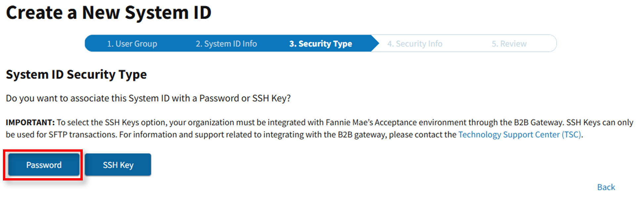Choose the SSH Key security option

[x=118, y=165]
